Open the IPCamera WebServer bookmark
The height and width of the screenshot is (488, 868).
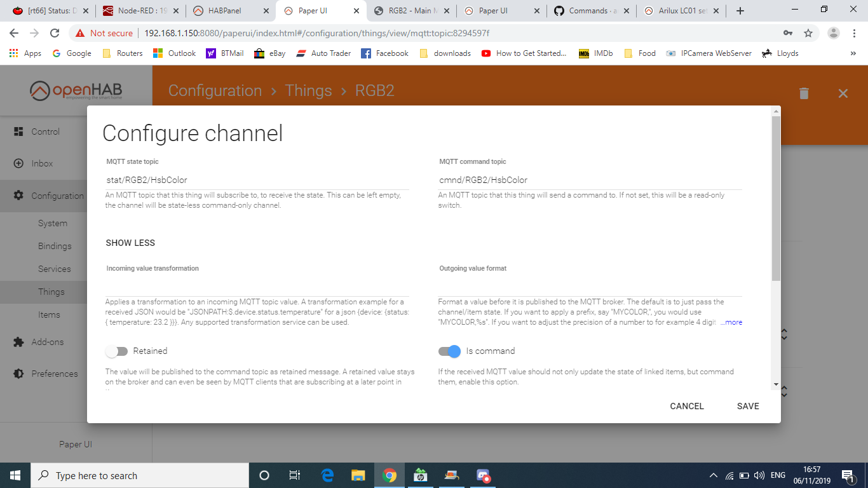709,53
